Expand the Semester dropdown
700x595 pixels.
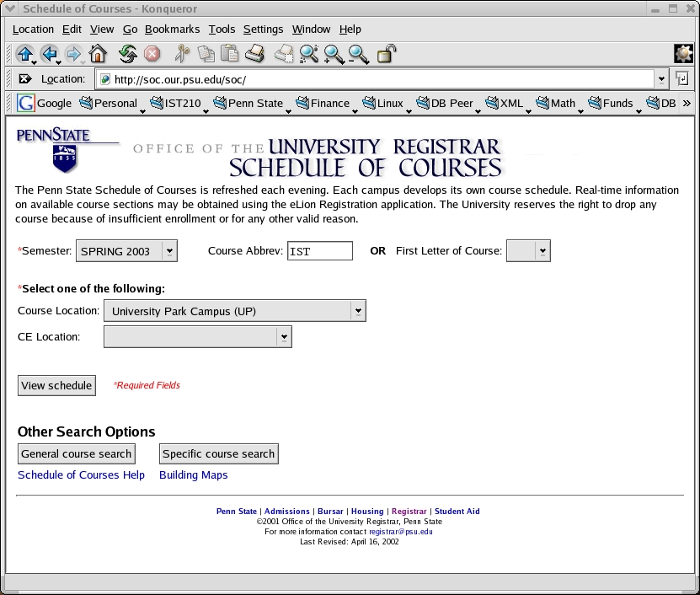[169, 251]
